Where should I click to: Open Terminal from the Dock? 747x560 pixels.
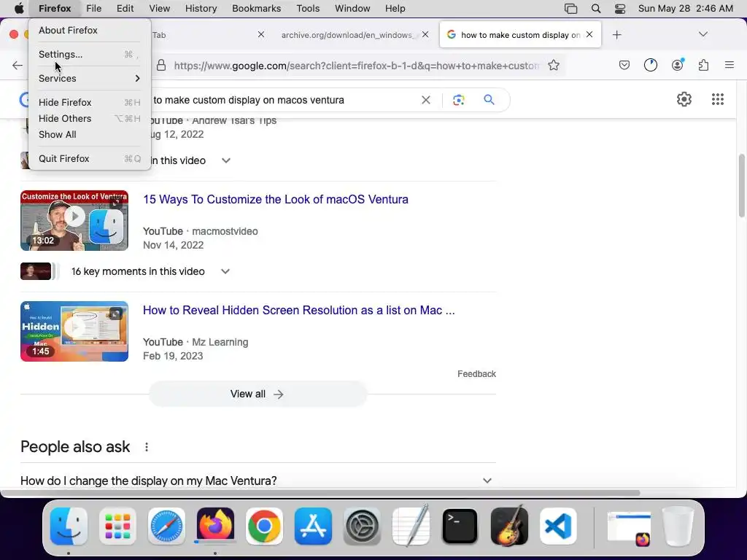[x=460, y=526]
